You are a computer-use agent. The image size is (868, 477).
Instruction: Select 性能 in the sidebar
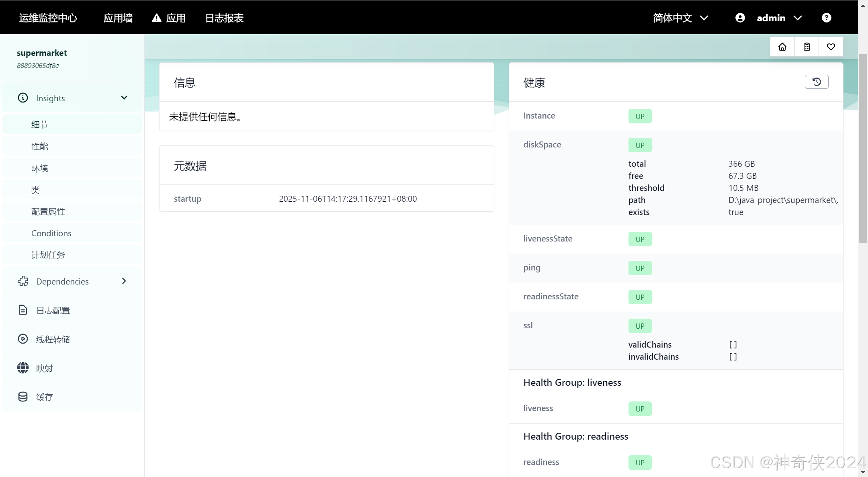tap(40, 146)
